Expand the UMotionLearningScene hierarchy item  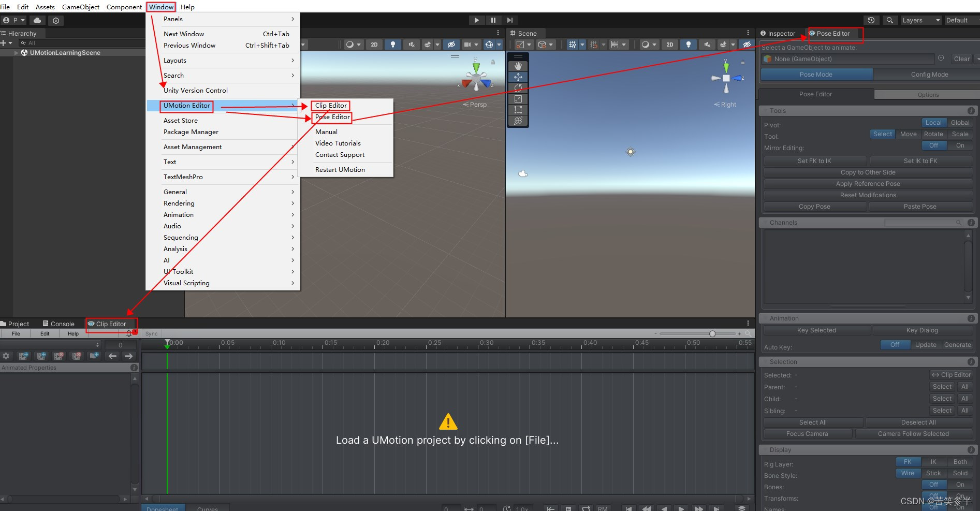pos(17,53)
